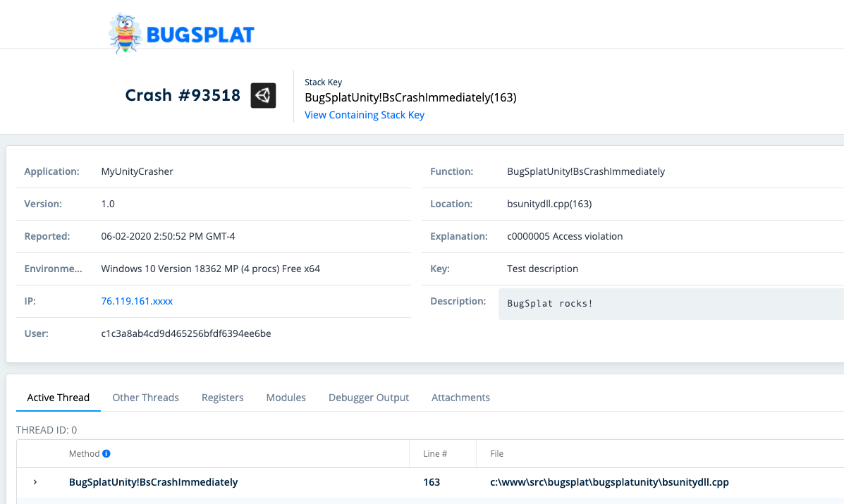Image resolution: width=844 pixels, height=504 pixels.
Task: Click the BugSplat bug mascot logo
Action: [x=125, y=33]
